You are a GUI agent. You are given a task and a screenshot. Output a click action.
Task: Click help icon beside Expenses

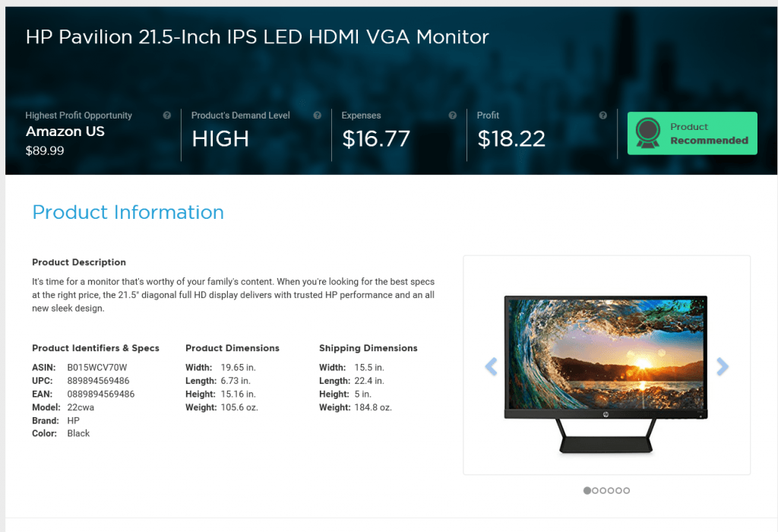453,115
